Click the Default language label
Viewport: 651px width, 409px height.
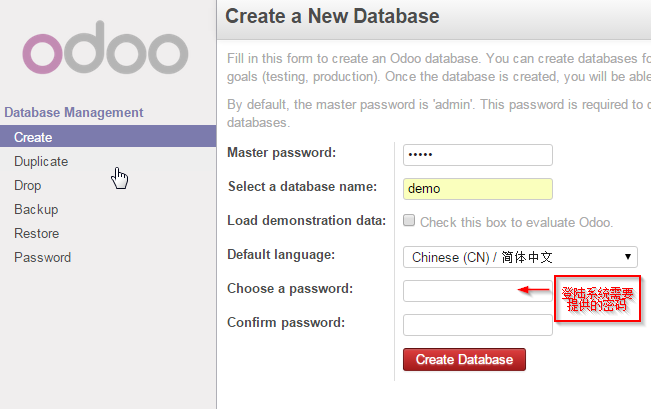tap(281, 255)
